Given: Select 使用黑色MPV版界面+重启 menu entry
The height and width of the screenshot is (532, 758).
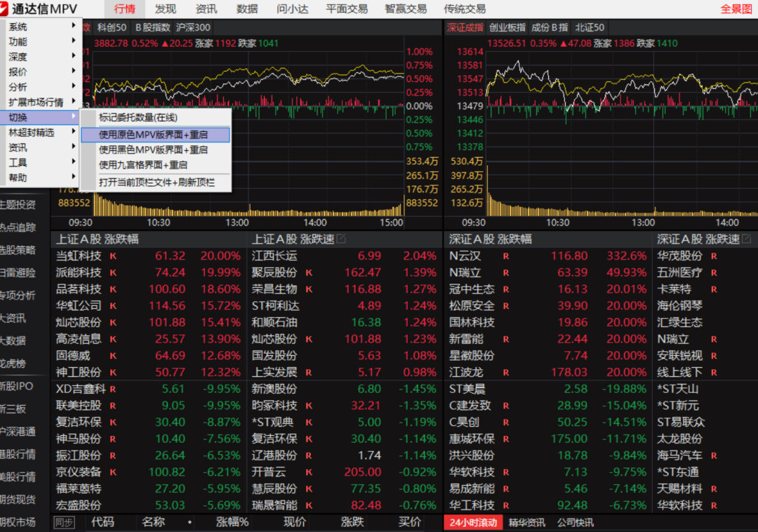Looking at the screenshot, I should coord(153,149).
